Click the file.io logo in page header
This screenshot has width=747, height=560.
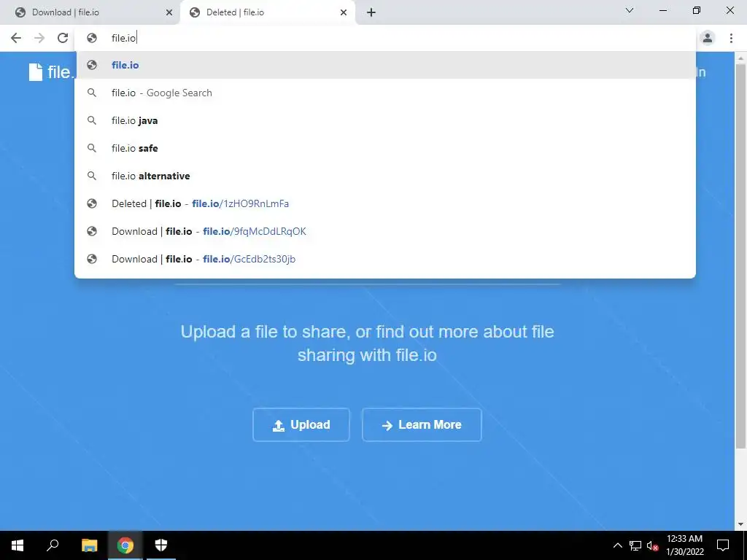tap(52, 72)
